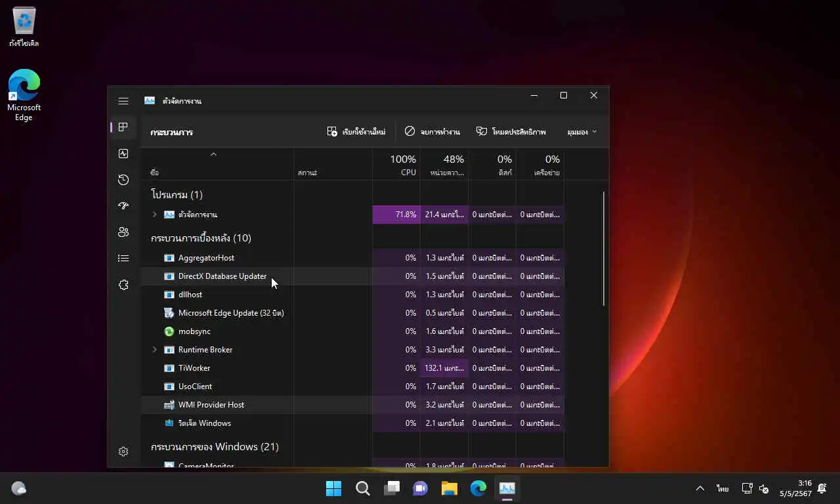Click the โปรแกรม (1) group header
The height and width of the screenshot is (504, 840).
[x=177, y=195]
